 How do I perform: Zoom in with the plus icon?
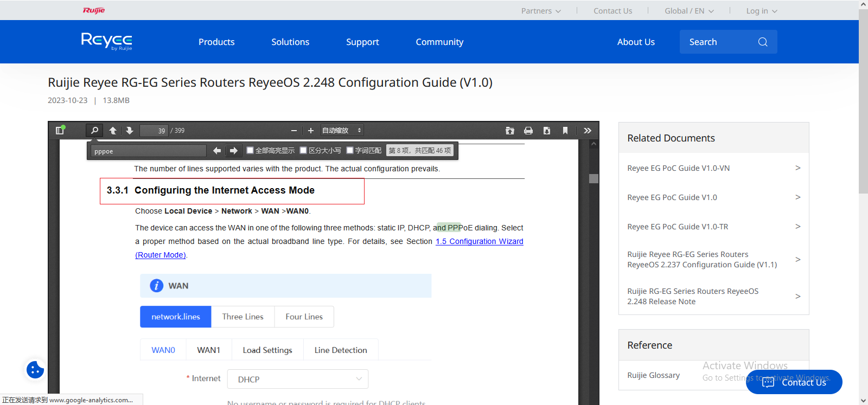(x=311, y=131)
